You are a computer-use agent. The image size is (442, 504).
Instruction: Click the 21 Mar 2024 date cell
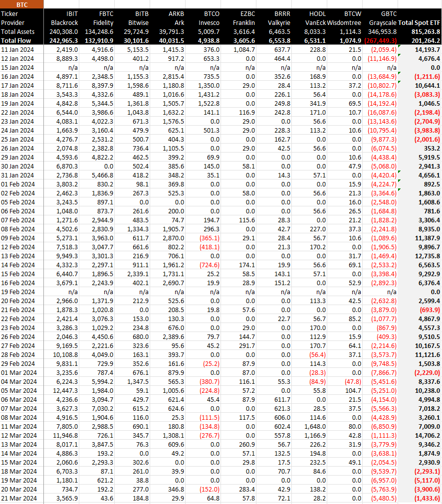click(x=19, y=498)
